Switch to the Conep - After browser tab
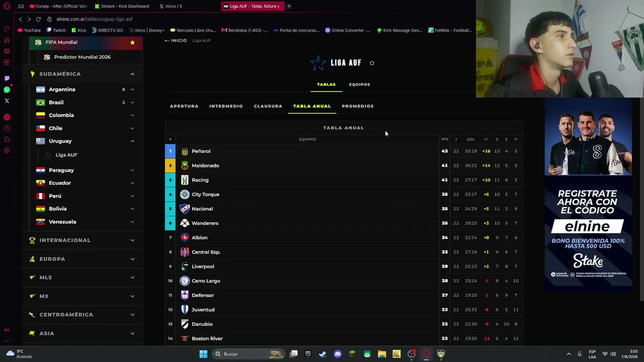 pos(58,6)
